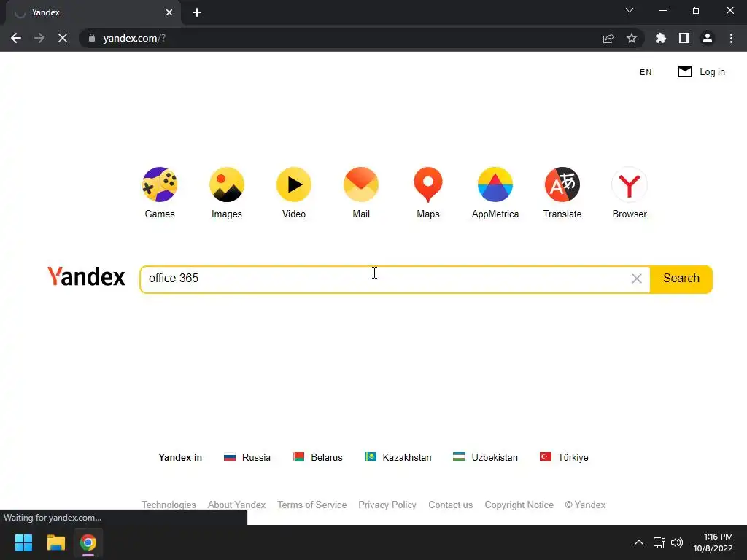Click the mail envelope icon near Log in
747x560 pixels.
coord(684,72)
